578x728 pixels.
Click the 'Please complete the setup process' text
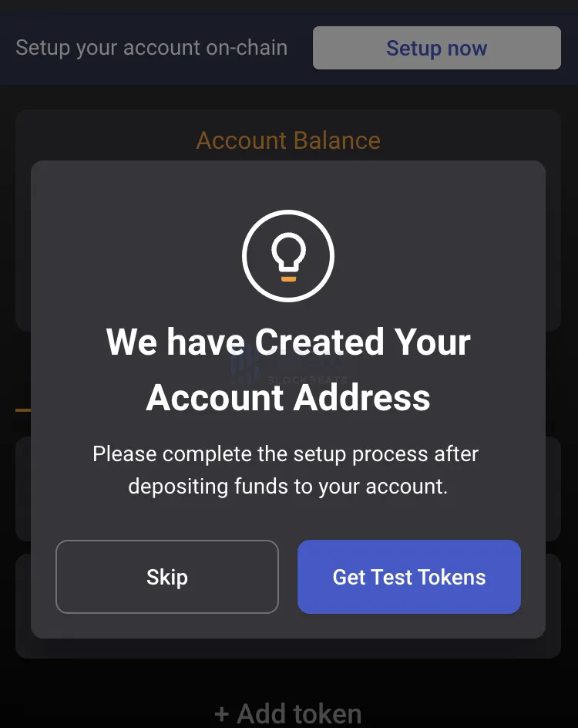pos(285,453)
